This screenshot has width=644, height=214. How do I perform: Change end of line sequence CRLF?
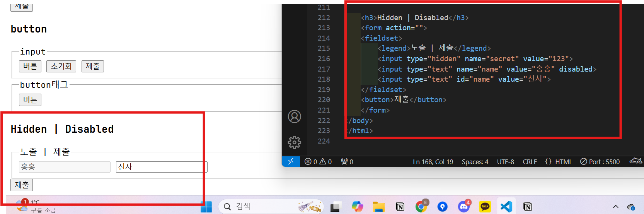(x=530, y=162)
